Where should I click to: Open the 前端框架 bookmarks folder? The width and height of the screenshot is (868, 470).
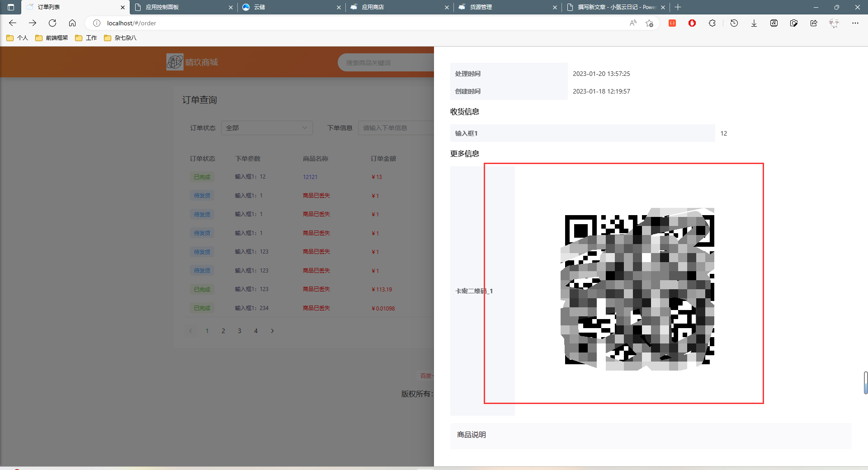(52, 38)
